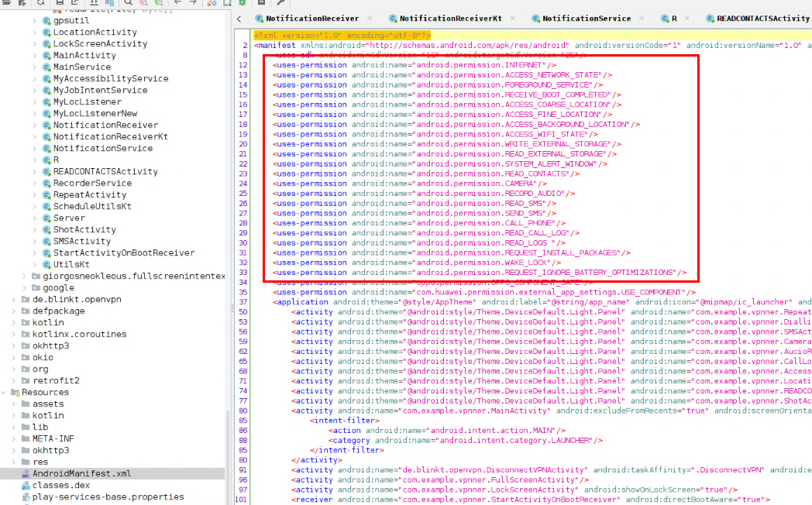The height and width of the screenshot is (505, 812).
Task: Click the classes.dex file icon
Action: click(26, 486)
